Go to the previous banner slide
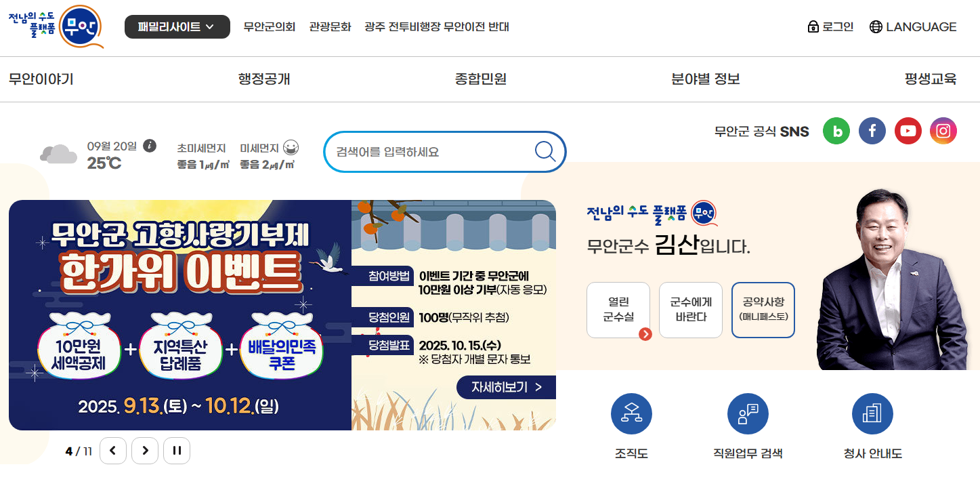The height and width of the screenshot is (488, 980). point(113,451)
